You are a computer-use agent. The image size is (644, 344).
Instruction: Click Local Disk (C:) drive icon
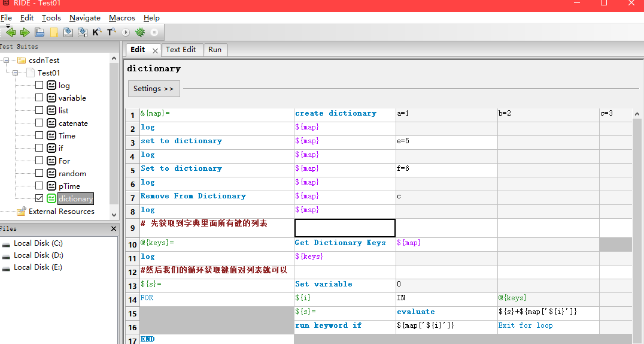pos(6,245)
